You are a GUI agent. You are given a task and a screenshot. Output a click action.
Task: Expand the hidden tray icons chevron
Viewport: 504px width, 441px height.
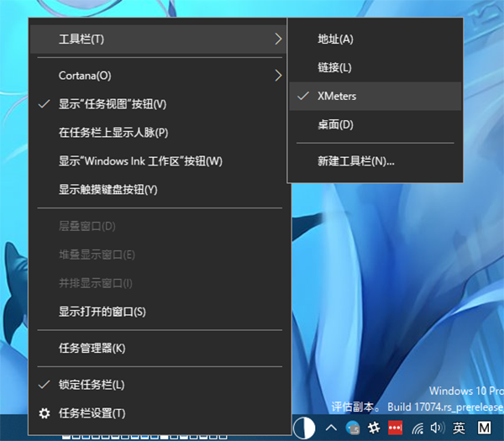coord(333,428)
